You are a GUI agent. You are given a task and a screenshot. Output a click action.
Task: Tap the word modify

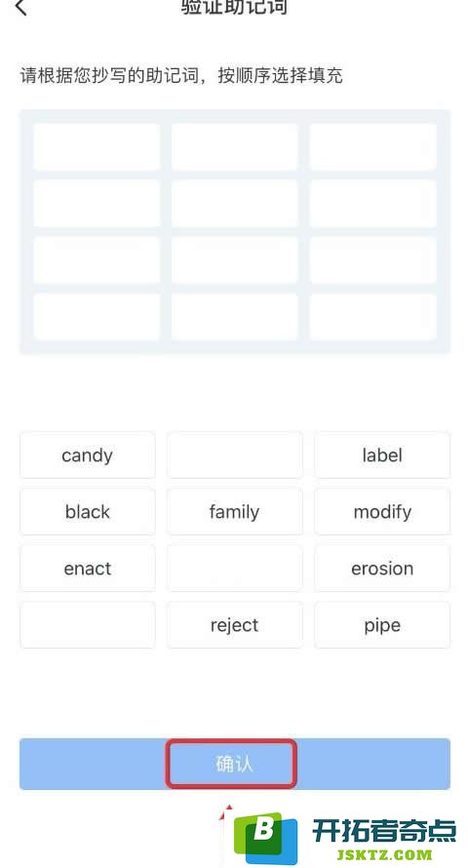pos(382,511)
